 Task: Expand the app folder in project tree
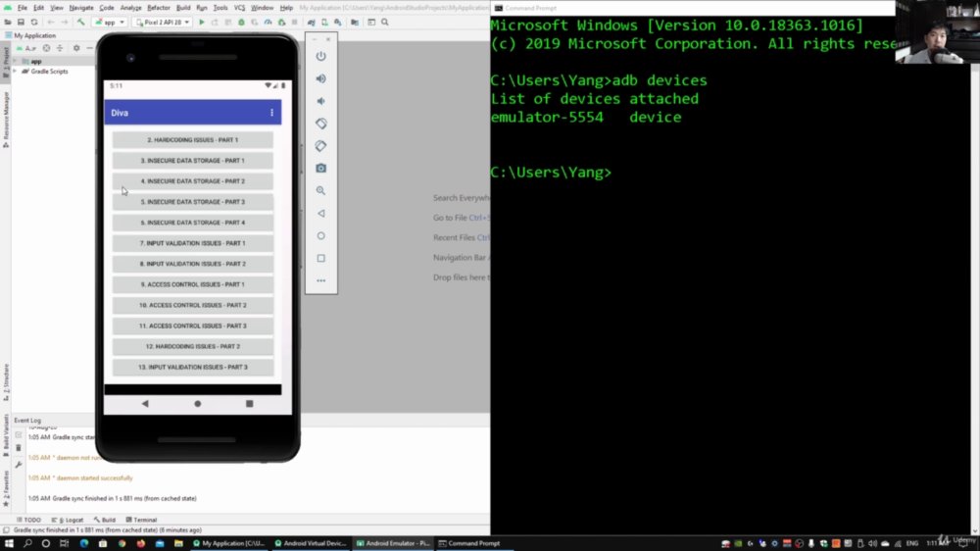15,62
